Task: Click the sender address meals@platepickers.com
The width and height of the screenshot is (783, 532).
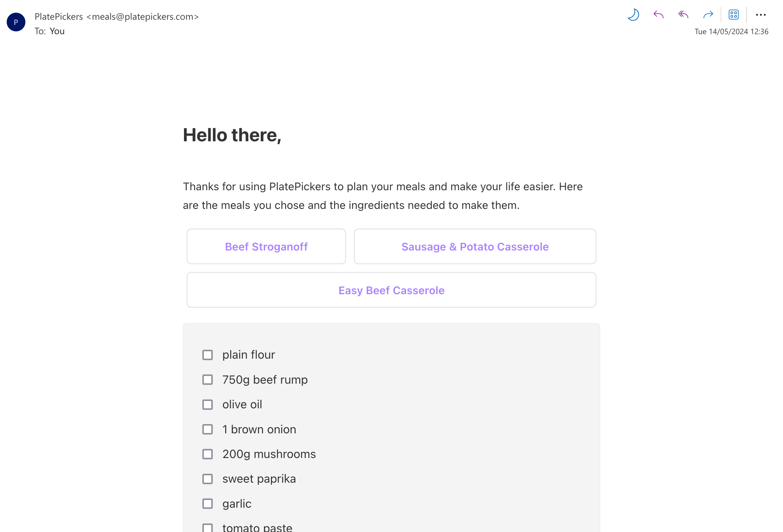Action: (x=142, y=17)
